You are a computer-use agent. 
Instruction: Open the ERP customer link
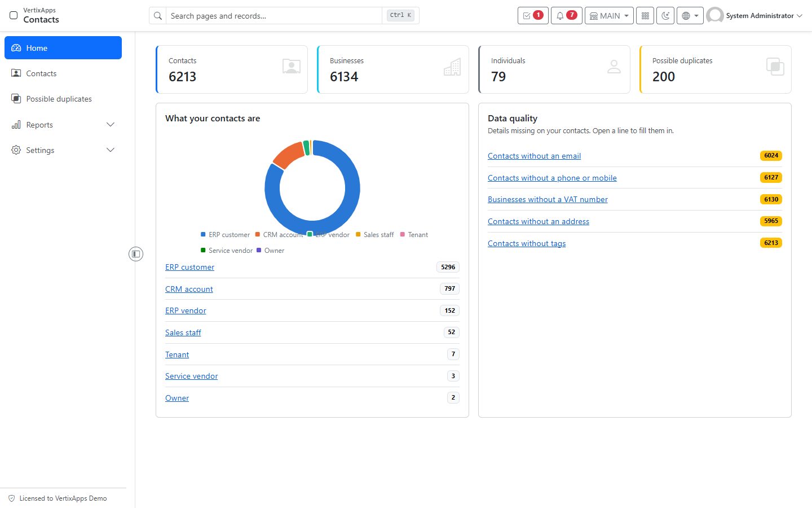pyautogui.click(x=189, y=267)
